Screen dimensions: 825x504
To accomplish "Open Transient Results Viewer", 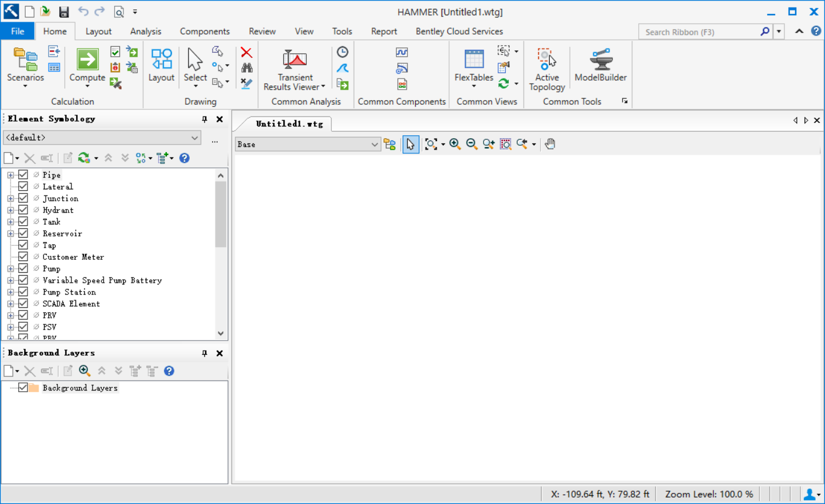I will tap(295, 69).
